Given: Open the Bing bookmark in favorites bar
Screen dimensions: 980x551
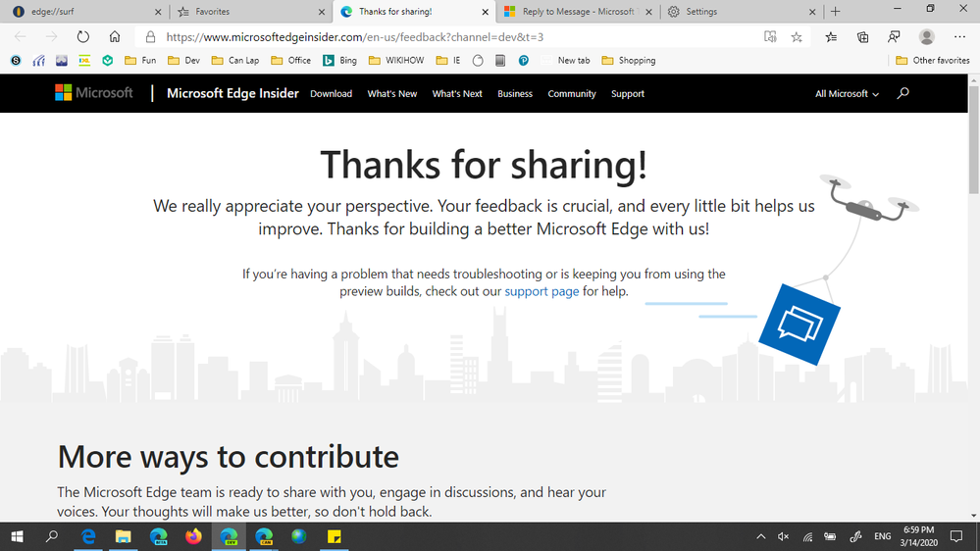Looking at the screenshot, I should (x=339, y=61).
